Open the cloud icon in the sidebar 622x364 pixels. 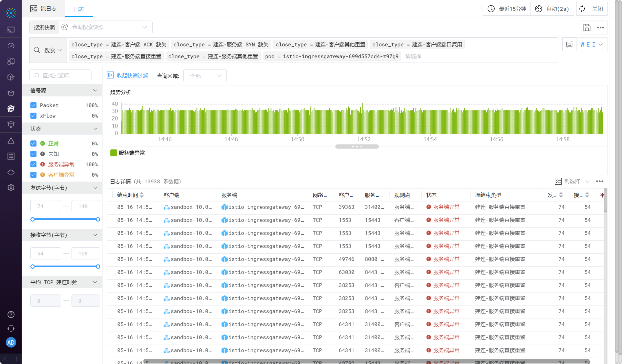[11, 172]
